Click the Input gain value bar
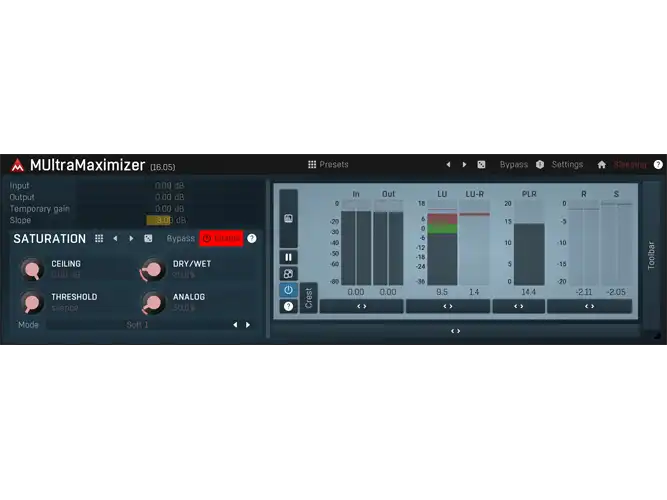 170,186
